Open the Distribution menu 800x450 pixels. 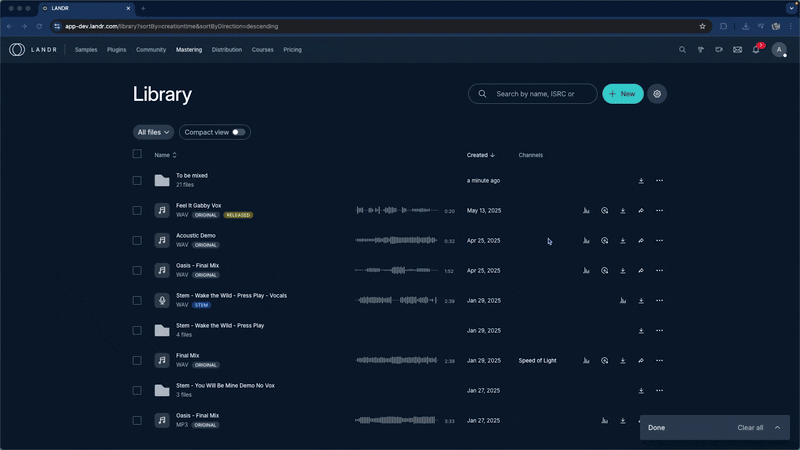(x=227, y=49)
